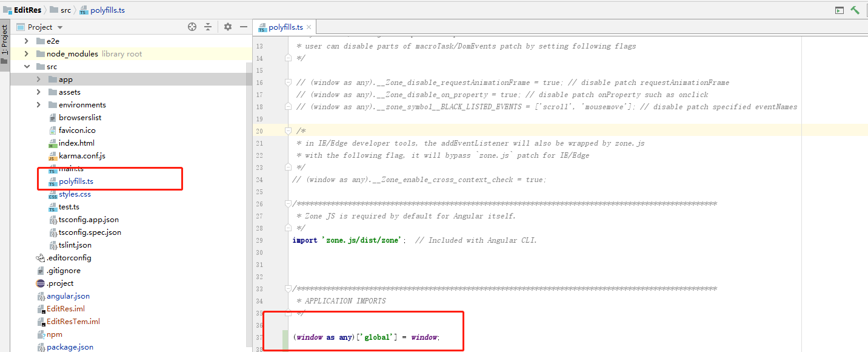Open package.json from the project tree

click(70, 347)
